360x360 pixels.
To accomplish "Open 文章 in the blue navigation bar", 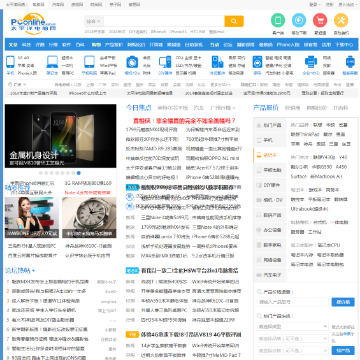I will click(x=13, y=45).
